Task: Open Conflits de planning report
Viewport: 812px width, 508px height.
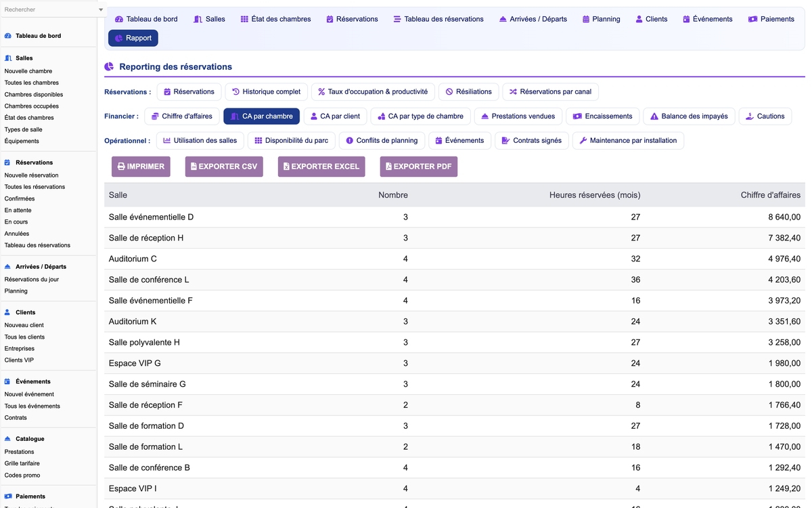Action: pyautogui.click(x=382, y=140)
